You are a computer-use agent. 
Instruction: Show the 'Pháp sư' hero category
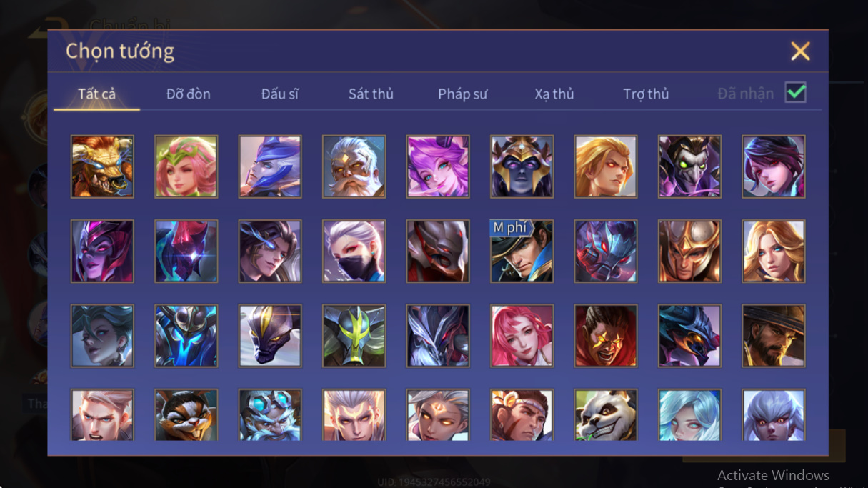462,94
